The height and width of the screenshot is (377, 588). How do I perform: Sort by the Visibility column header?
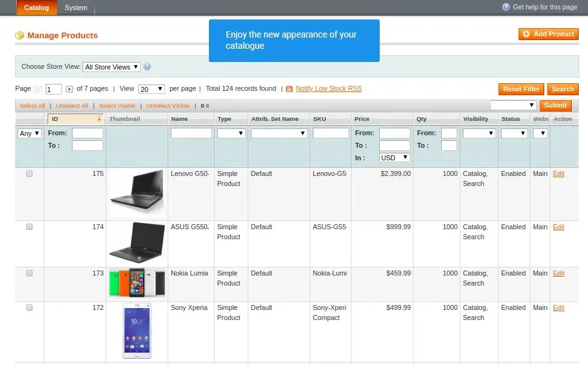point(475,118)
